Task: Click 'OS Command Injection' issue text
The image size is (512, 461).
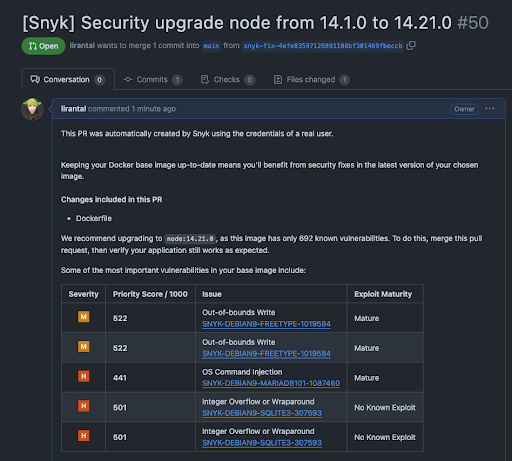Action: pyautogui.click(x=242, y=372)
